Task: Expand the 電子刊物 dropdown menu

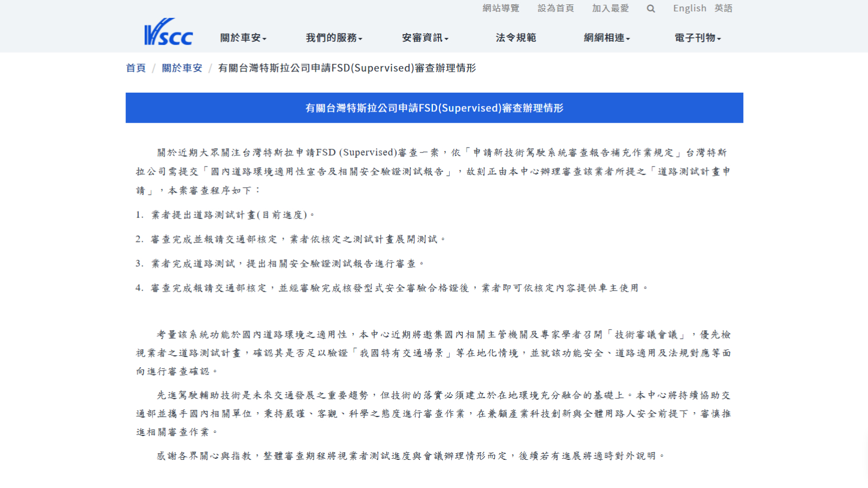Action: pos(698,38)
